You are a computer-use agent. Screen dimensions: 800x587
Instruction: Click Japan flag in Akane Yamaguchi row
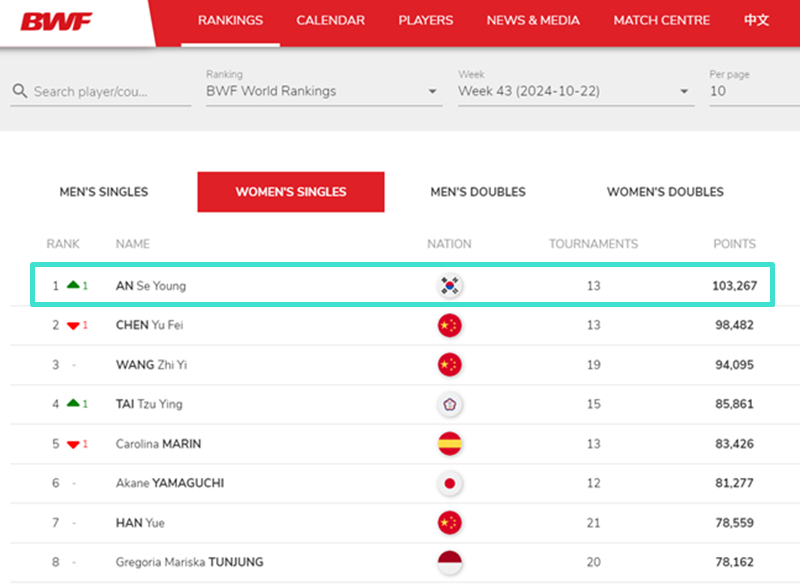click(450, 483)
